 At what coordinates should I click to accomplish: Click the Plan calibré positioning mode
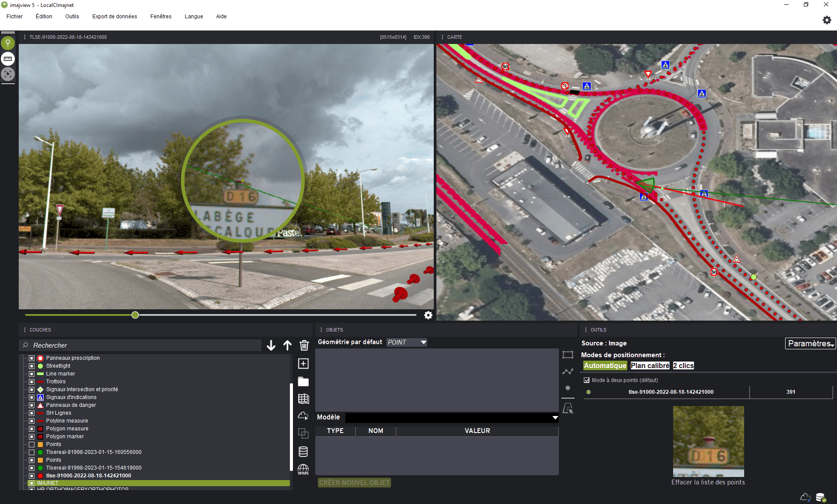coord(650,366)
